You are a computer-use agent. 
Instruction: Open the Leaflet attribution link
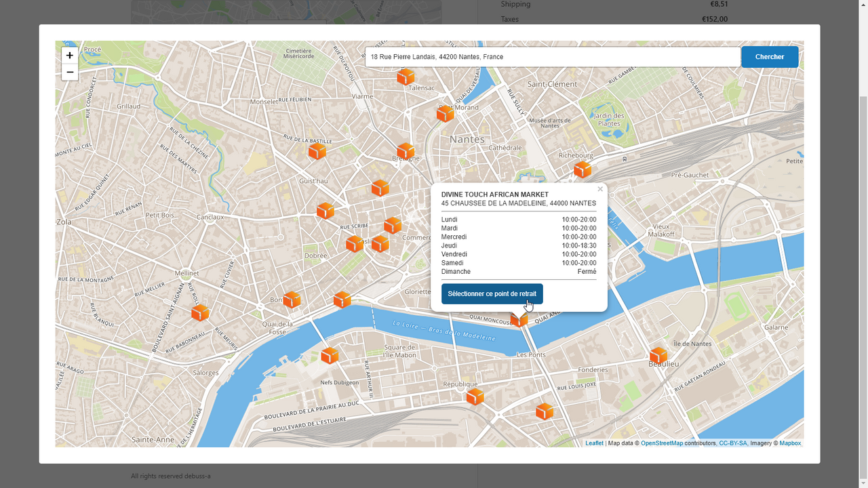594,443
